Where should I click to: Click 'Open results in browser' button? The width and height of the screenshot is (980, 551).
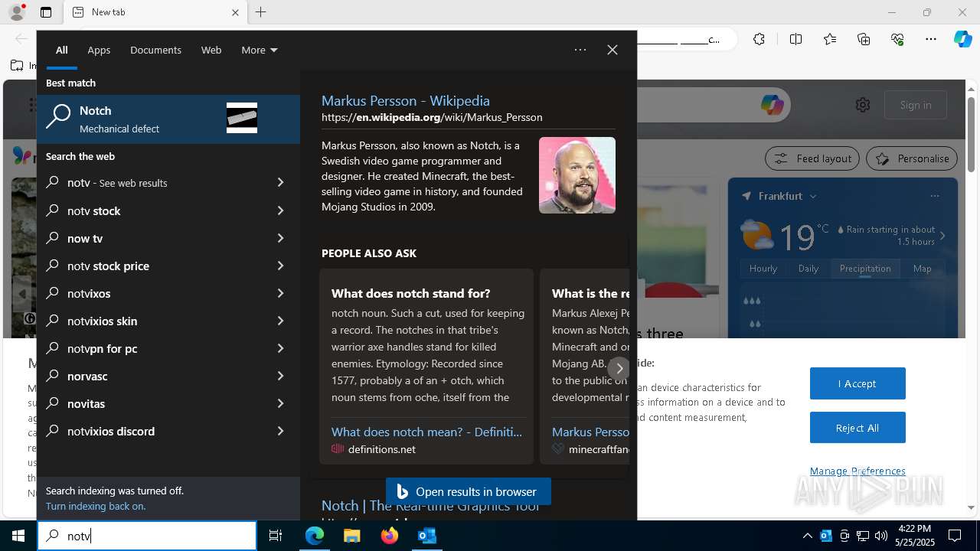[469, 491]
